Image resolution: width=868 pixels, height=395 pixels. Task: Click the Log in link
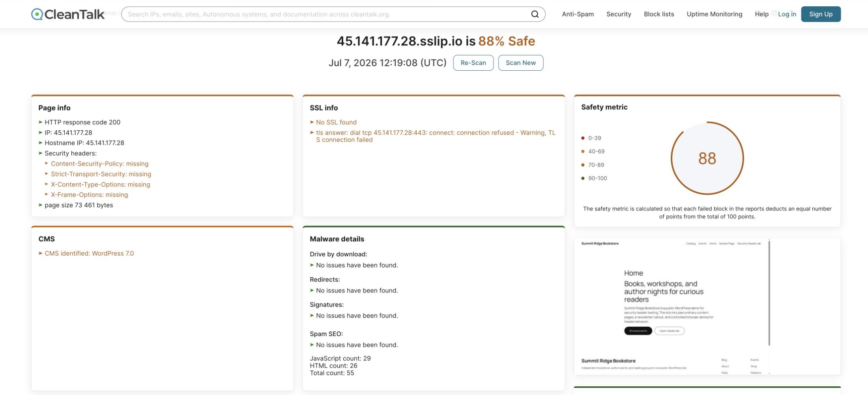coord(787,14)
